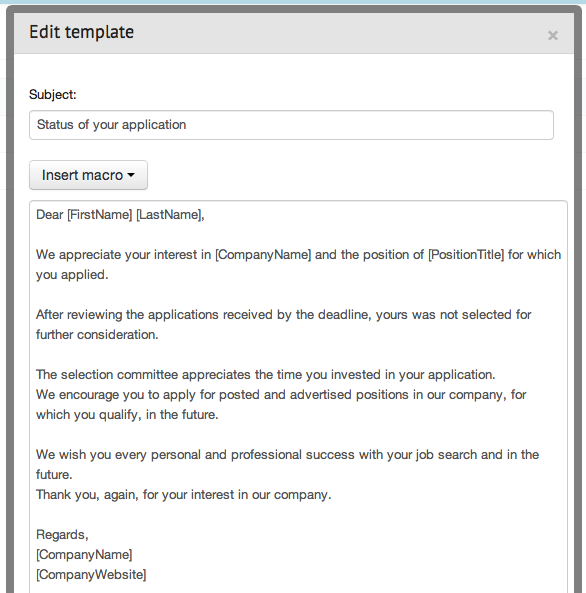The image size is (586, 593).
Task: Click the text 'further consideration.'
Action: pyautogui.click(x=97, y=335)
